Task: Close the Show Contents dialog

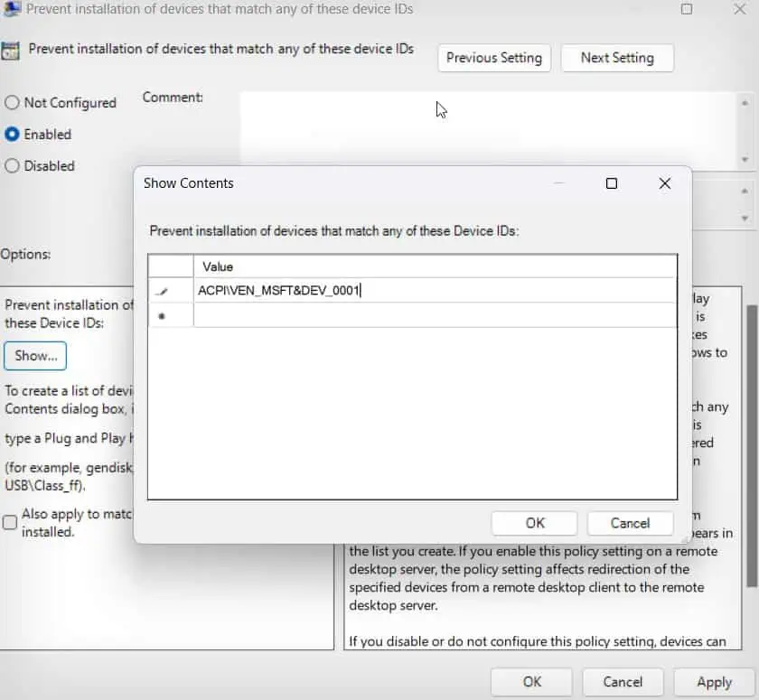Action: [665, 183]
